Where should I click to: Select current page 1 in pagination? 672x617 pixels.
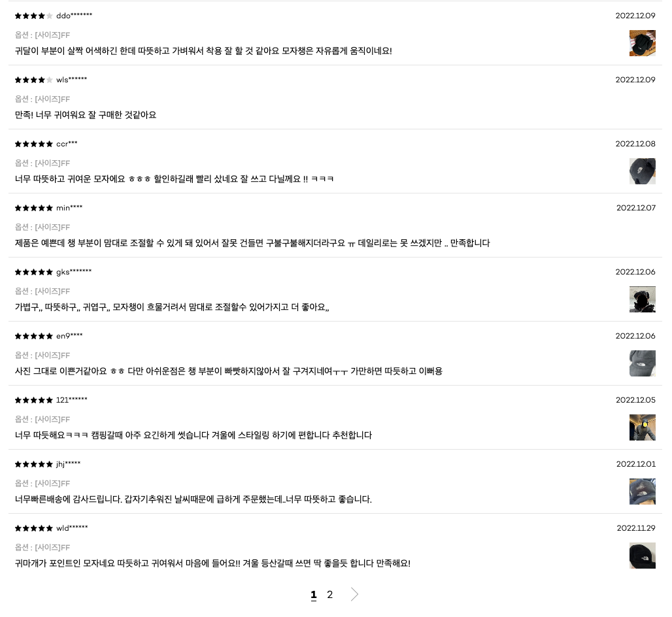point(314,595)
